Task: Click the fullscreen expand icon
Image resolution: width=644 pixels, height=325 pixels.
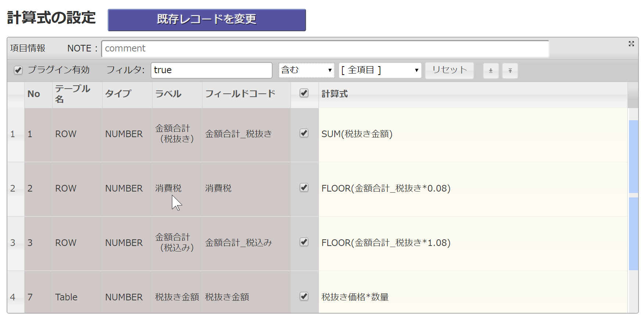Action: (x=631, y=44)
